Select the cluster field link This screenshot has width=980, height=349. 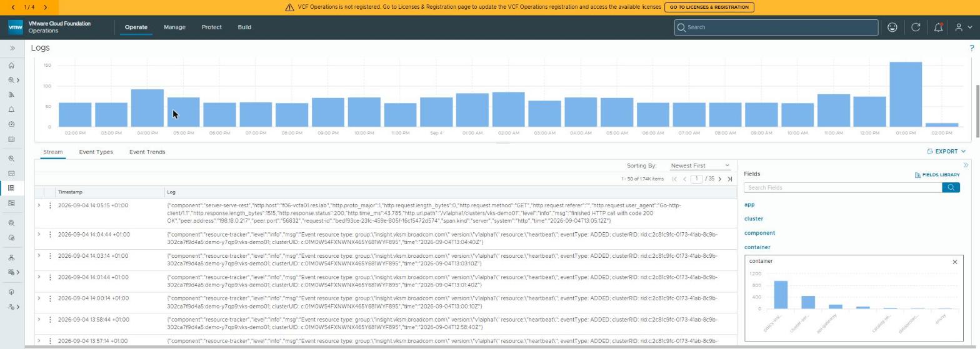754,219
